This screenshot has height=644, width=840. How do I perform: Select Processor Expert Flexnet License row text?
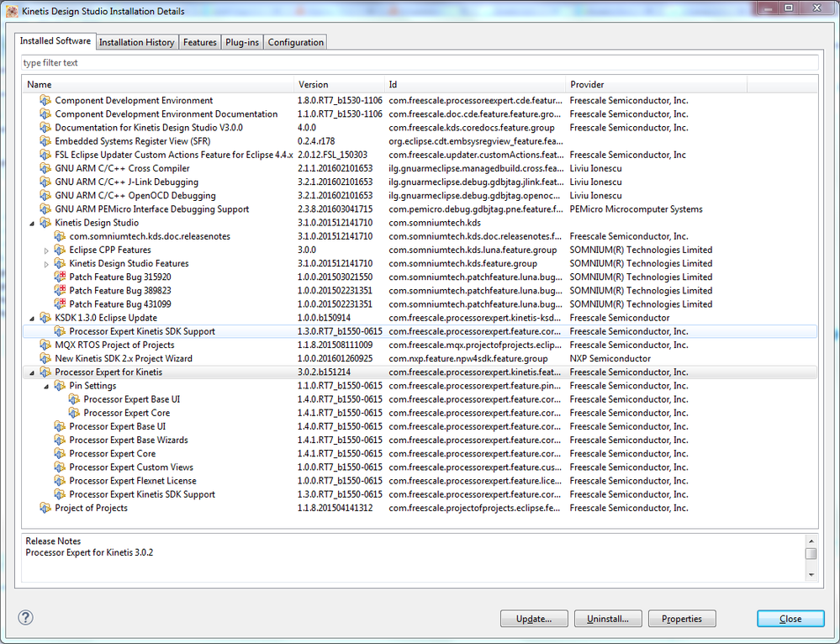coord(133,481)
